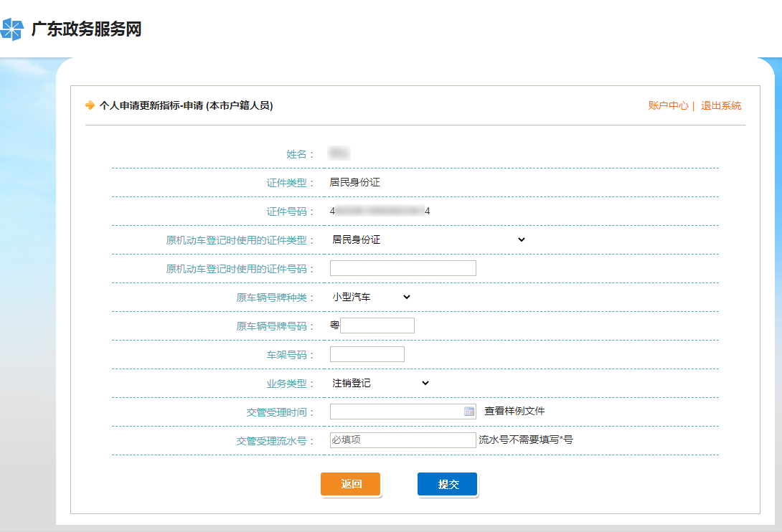Open the 原机动车登记时使用的证件类型 dropdown

pyautogui.click(x=428, y=239)
